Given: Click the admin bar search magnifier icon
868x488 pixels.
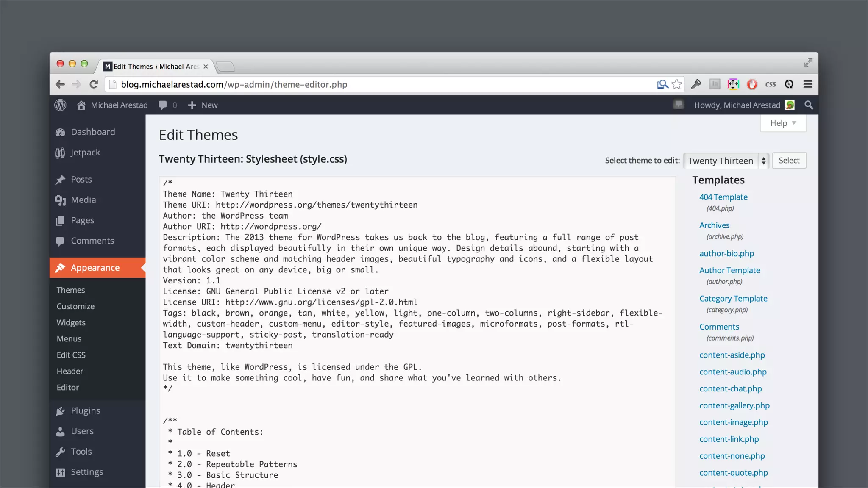Looking at the screenshot, I should pos(809,105).
